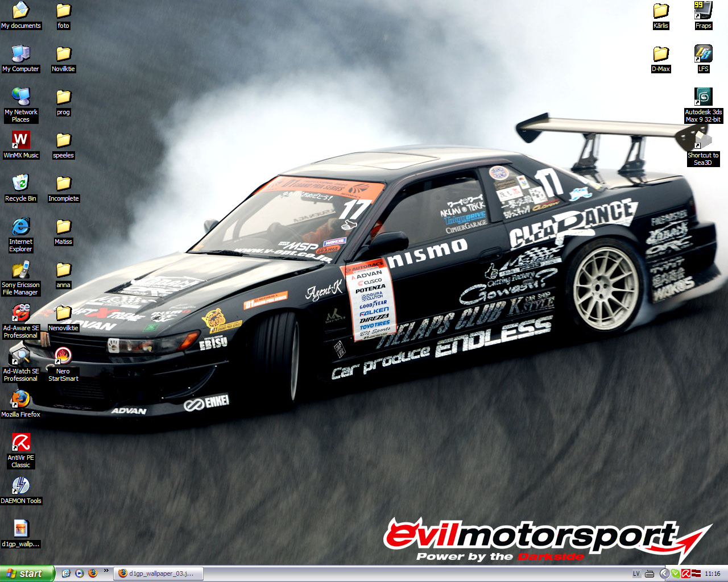Click Show Desktop in Quick Launch
This screenshot has height=582, width=728.
pyautogui.click(x=66, y=573)
